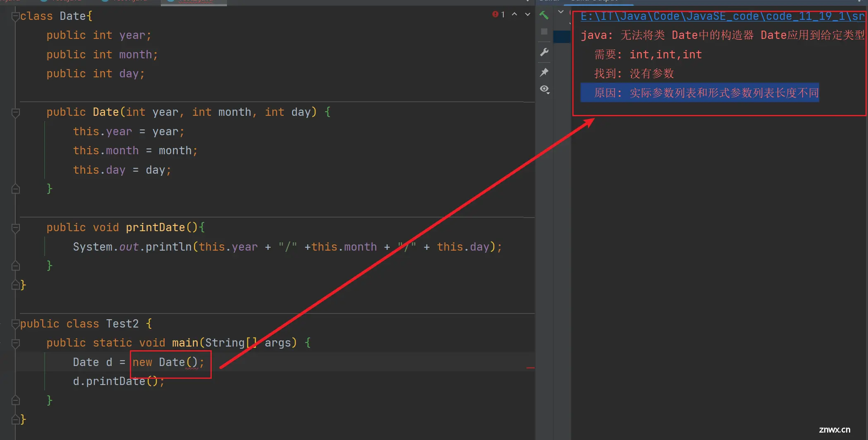868x440 pixels.
Task: Click the java: 无法将类 error line
Action: 722,35
